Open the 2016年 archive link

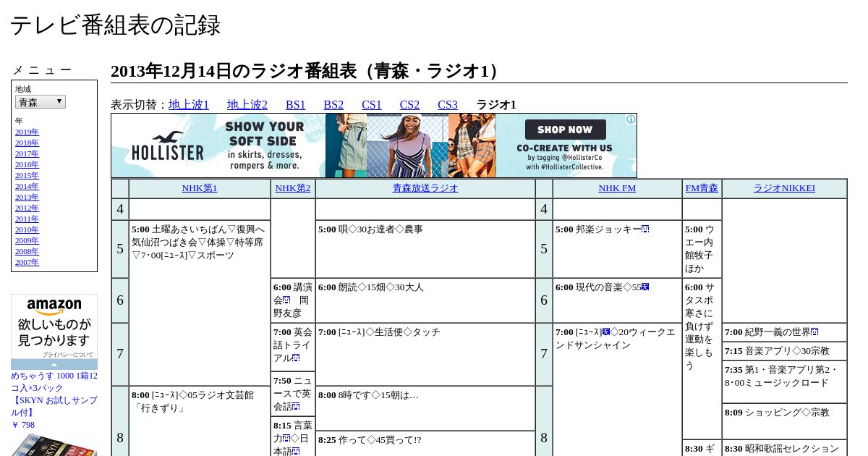pos(27,165)
